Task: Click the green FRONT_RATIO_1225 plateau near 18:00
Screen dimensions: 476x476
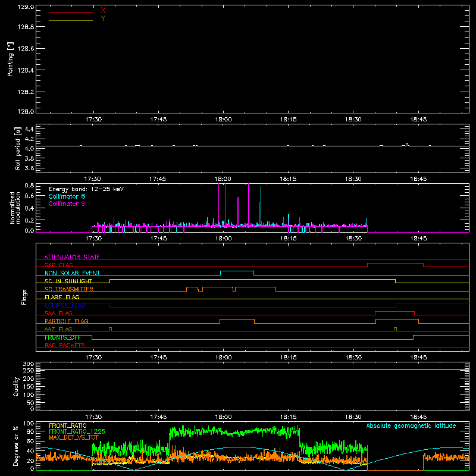Action: (234, 431)
